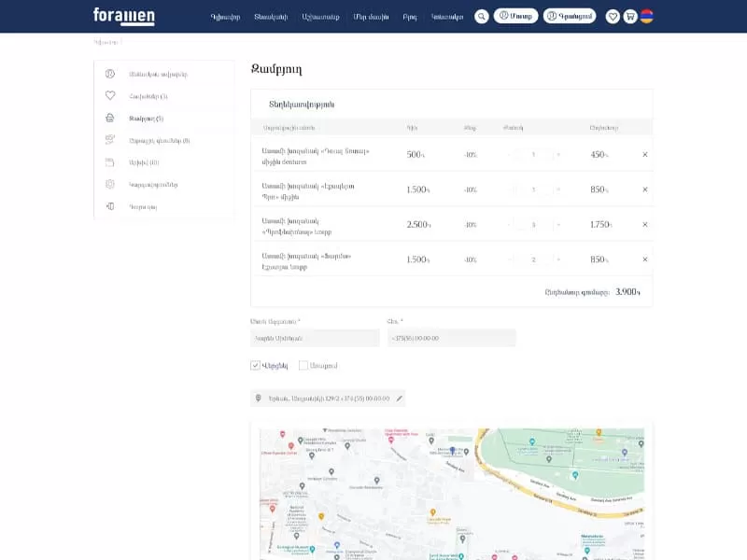
Task: Go to homepage via forallen logo
Action: tap(124, 16)
